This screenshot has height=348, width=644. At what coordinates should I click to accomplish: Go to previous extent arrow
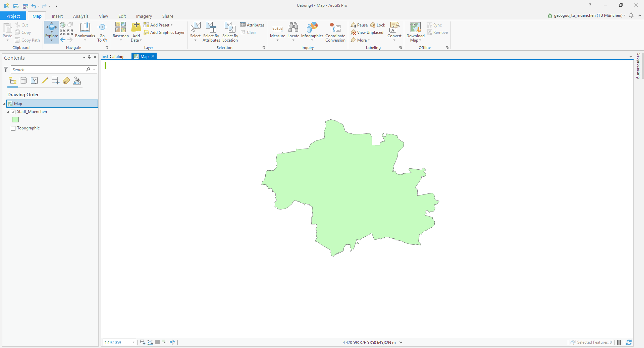click(x=63, y=40)
